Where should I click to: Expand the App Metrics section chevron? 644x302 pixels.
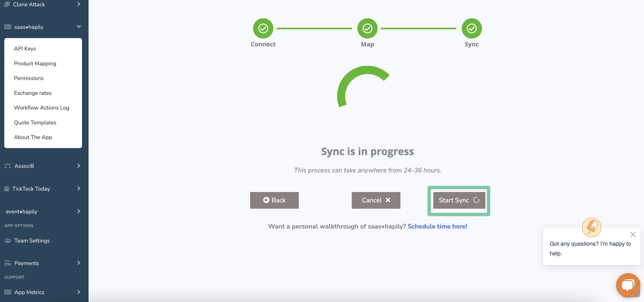click(79, 292)
